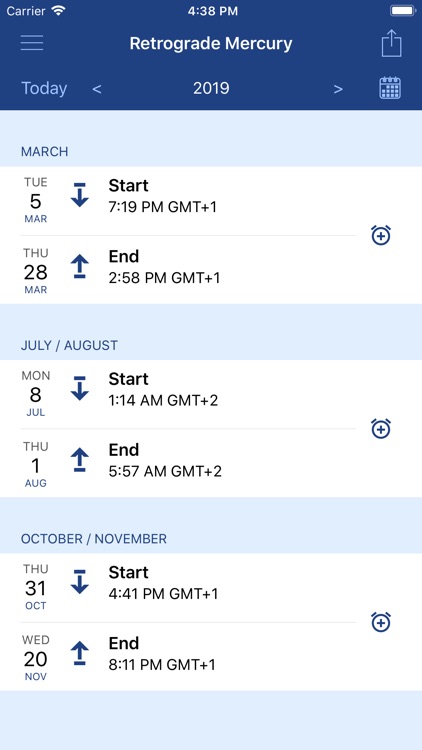Screen dimensions: 422x750
Task: Open the calendar picker icon
Action: 390,88
